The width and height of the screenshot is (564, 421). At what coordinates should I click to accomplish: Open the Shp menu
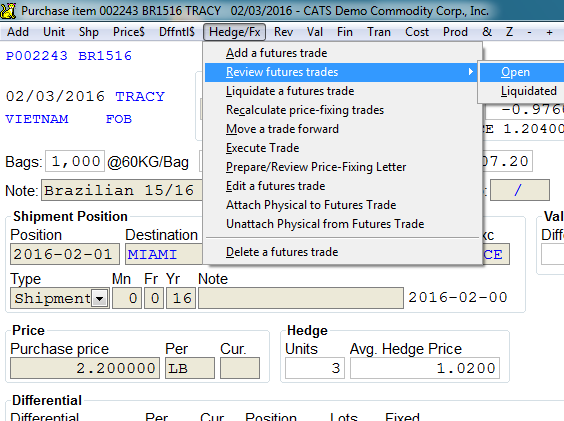click(89, 32)
